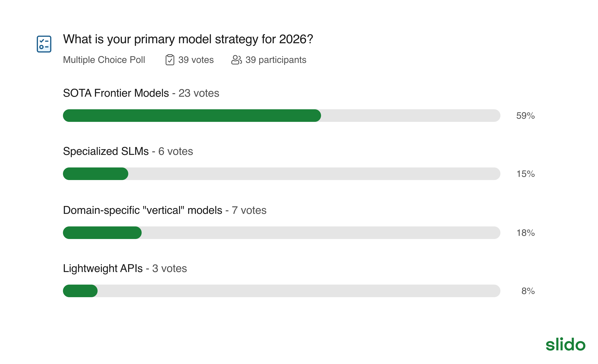Click the 39 votes count

tap(196, 60)
